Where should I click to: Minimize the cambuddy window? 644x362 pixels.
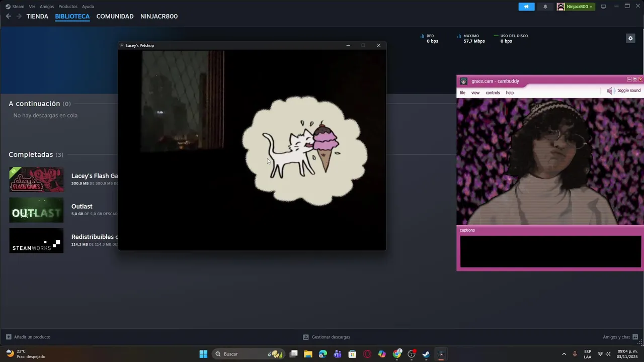tap(629, 79)
